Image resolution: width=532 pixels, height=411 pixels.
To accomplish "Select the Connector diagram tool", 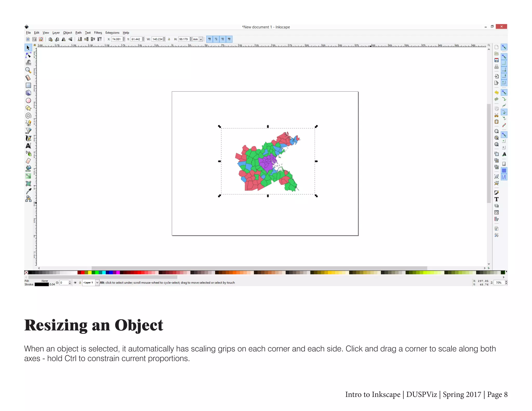I will click(28, 199).
